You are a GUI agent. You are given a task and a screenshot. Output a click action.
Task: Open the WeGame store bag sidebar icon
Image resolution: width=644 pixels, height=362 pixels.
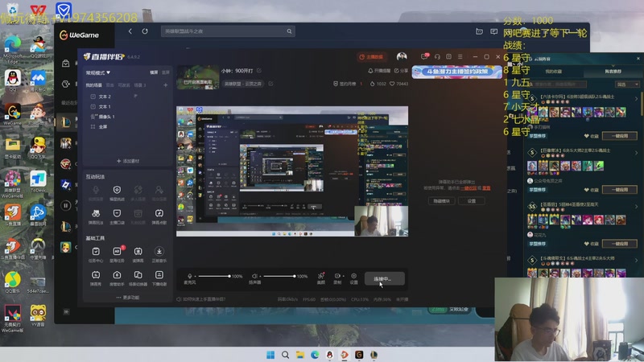(66, 64)
